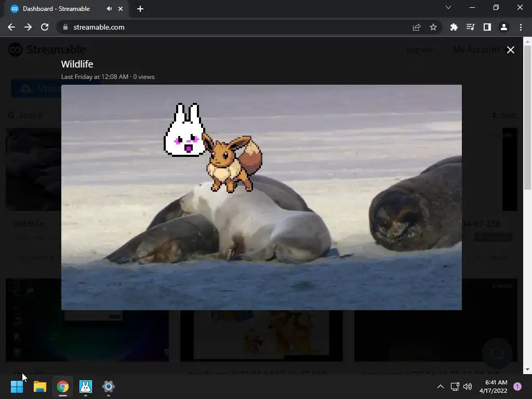Open the volume tray icon
Screen dimensions: 532x399
pyautogui.click(x=468, y=387)
